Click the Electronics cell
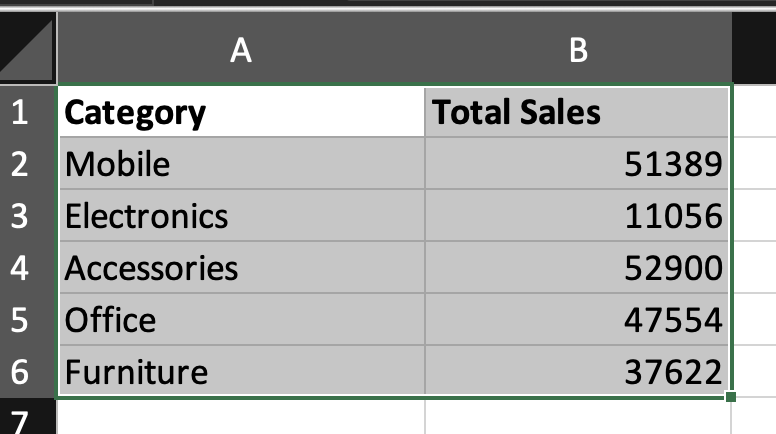Viewport: 776px width, 434px height. 241,216
